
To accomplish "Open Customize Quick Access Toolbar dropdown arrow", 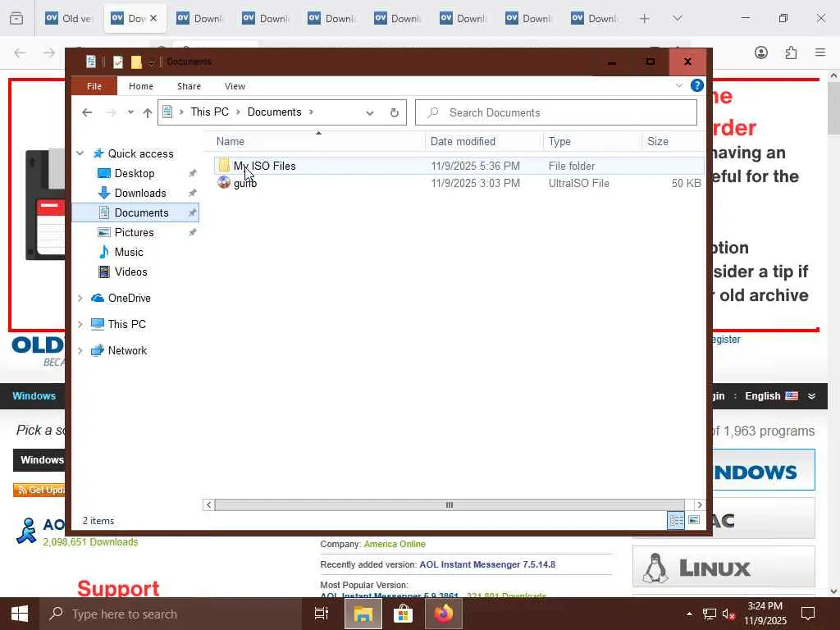I will [x=151, y=62].
